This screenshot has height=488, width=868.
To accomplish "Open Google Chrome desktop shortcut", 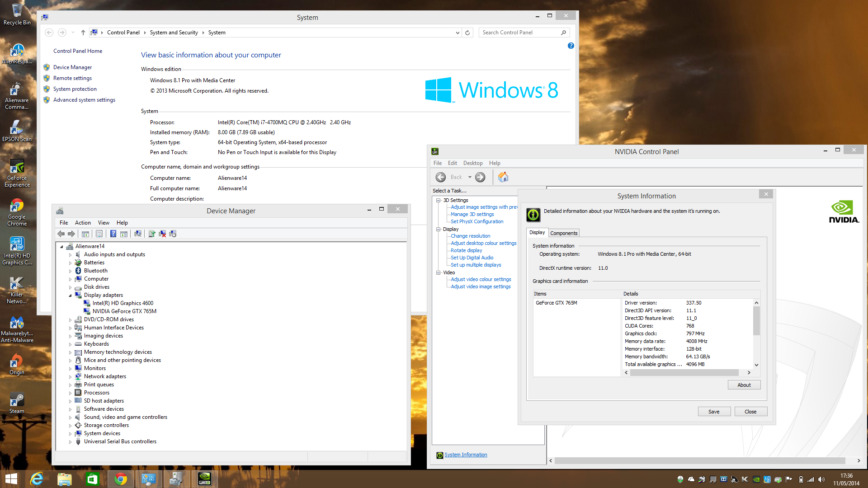I will coord(17,212).
